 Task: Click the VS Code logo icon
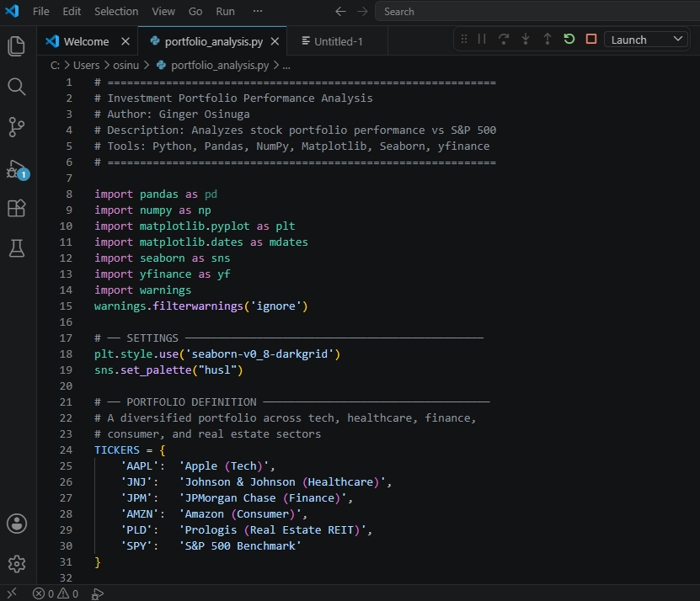(12, 11)
